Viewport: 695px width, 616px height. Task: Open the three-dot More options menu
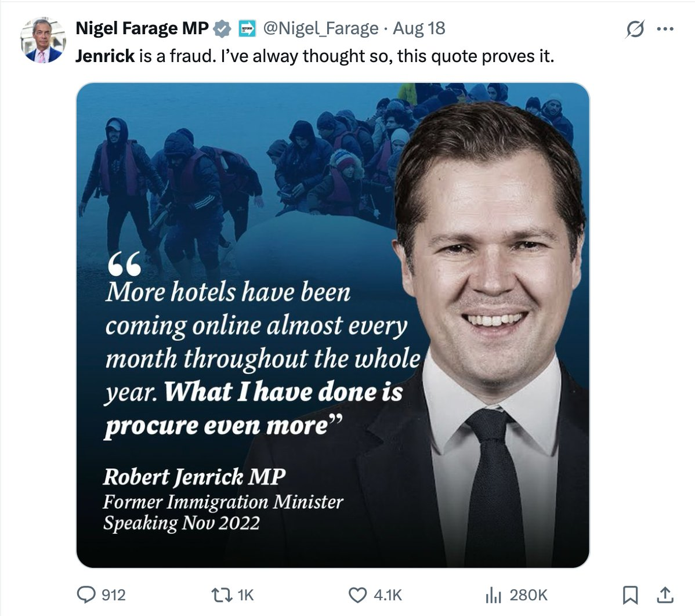665,28
